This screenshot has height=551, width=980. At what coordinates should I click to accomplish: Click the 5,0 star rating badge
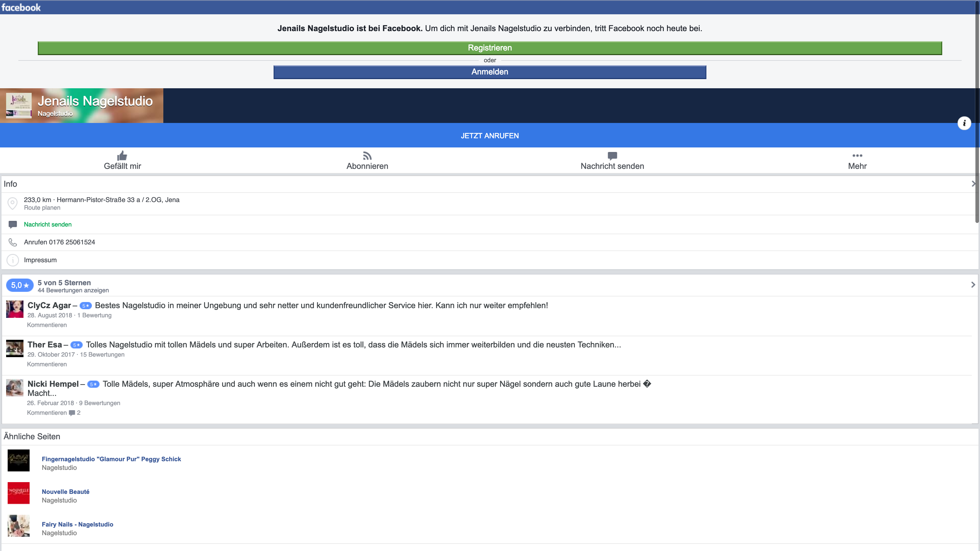pyautogui.click(x=20, y=285)
